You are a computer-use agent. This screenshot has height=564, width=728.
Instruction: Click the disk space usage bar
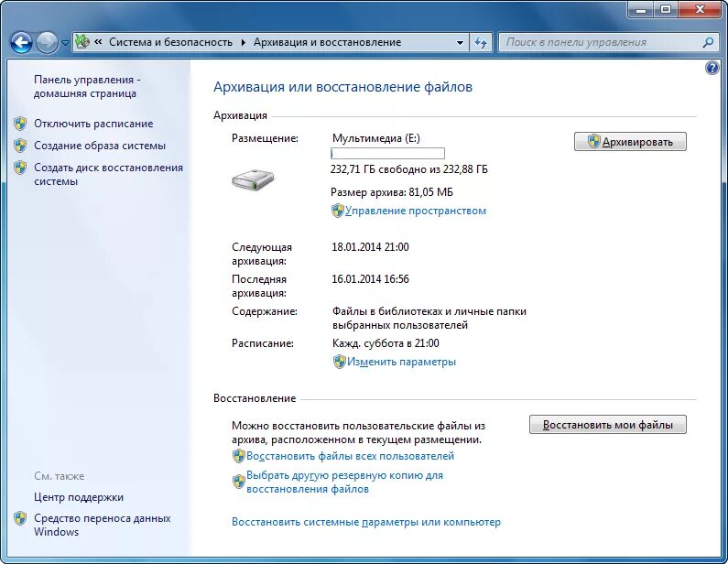pos(387,153)
